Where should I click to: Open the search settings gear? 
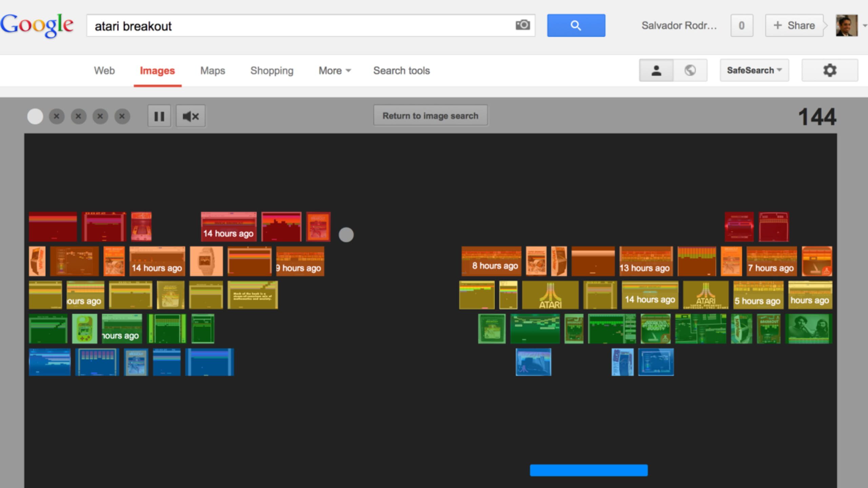(830, 70)
